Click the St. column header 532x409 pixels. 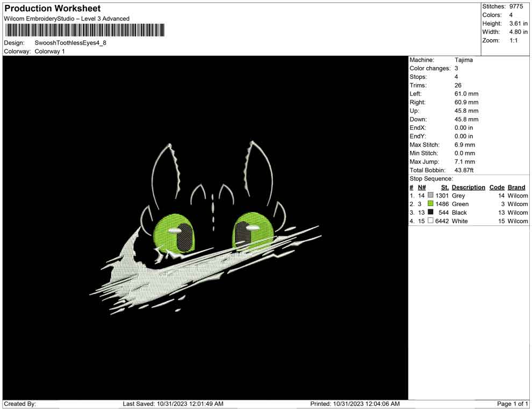pos(444,187)
